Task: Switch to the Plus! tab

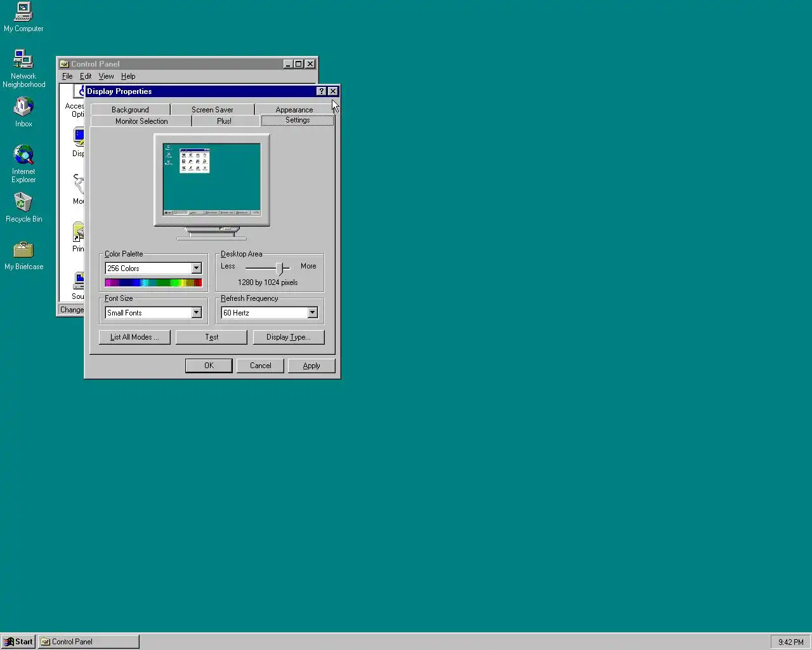Action: tap(224, 121)
